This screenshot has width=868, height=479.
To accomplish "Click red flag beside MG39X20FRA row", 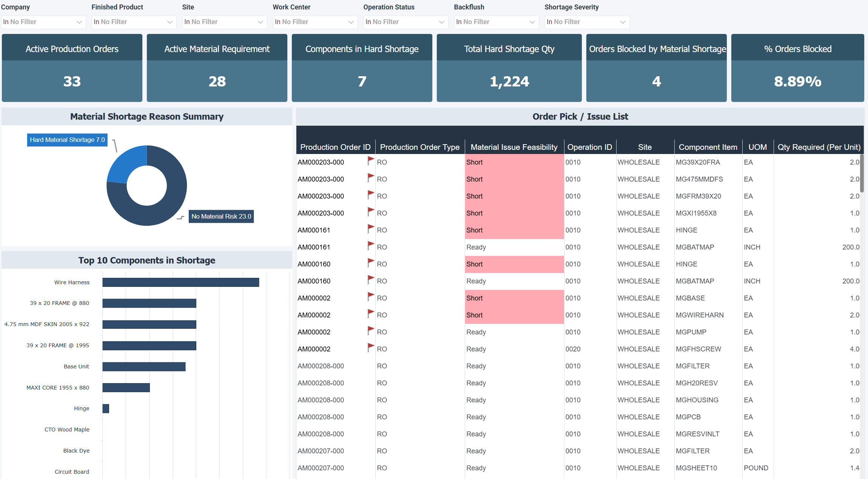I will pos(371,161).
